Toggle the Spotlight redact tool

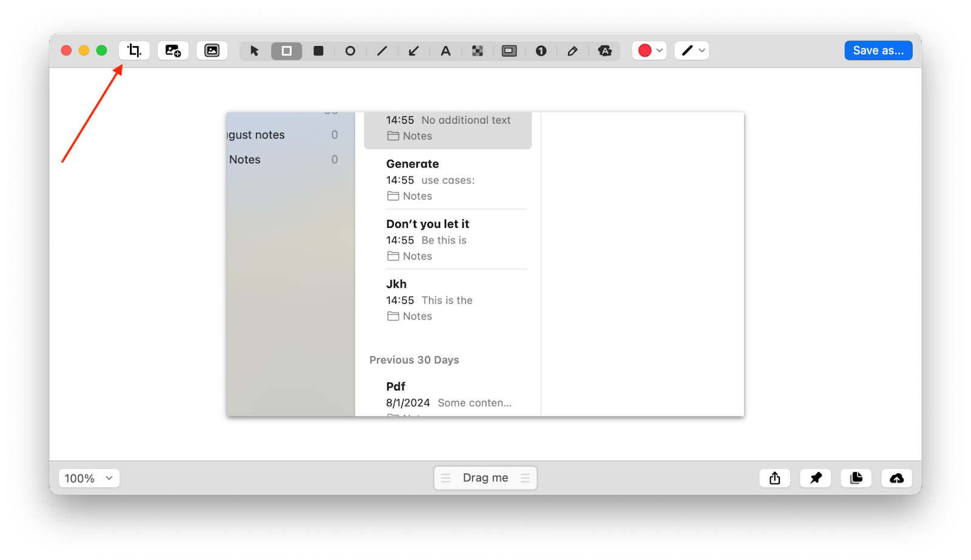pyautogui.click(x=509, y=51)
